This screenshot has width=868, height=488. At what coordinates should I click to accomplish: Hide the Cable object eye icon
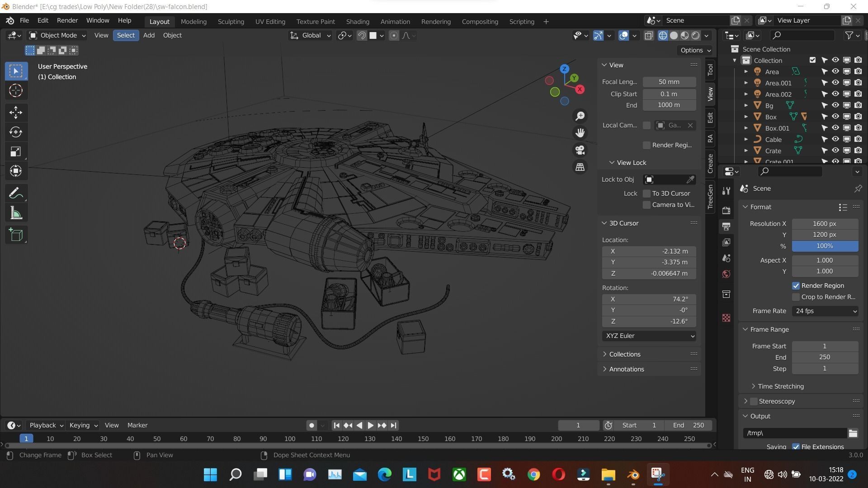[x=835, y=139]
